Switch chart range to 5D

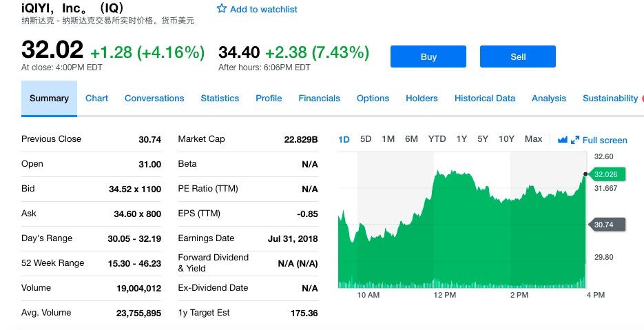point(366,139)
